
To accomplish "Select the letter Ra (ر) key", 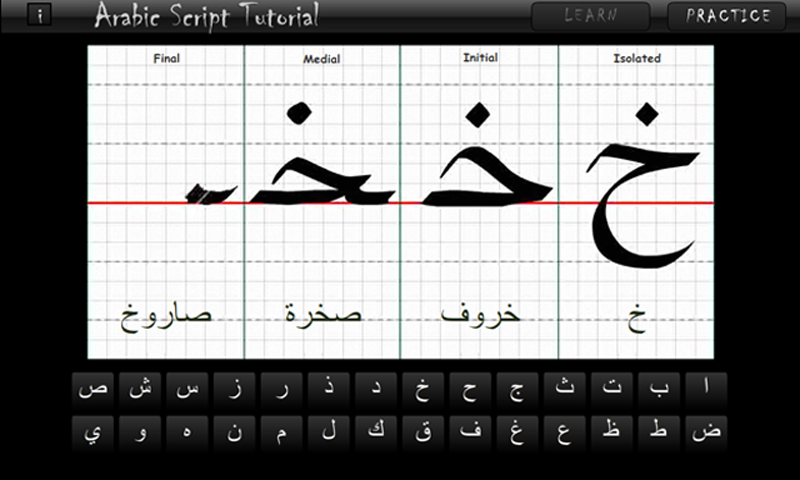I will tap(282, 390).
